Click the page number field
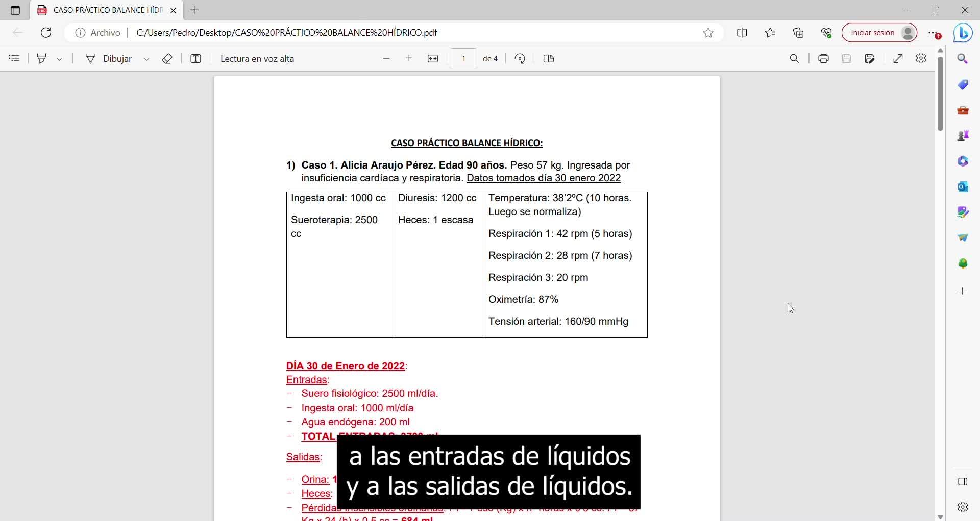Image resolution: width=980 pixels, height=521 pixels. pyautogui.click(x=463, y=59)
